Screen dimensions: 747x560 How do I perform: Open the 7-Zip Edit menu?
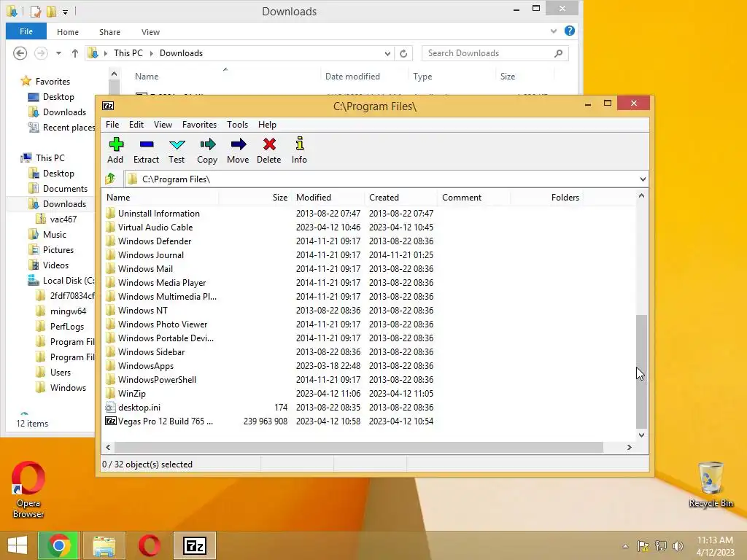pyautogui.click(x=136, y=124)
